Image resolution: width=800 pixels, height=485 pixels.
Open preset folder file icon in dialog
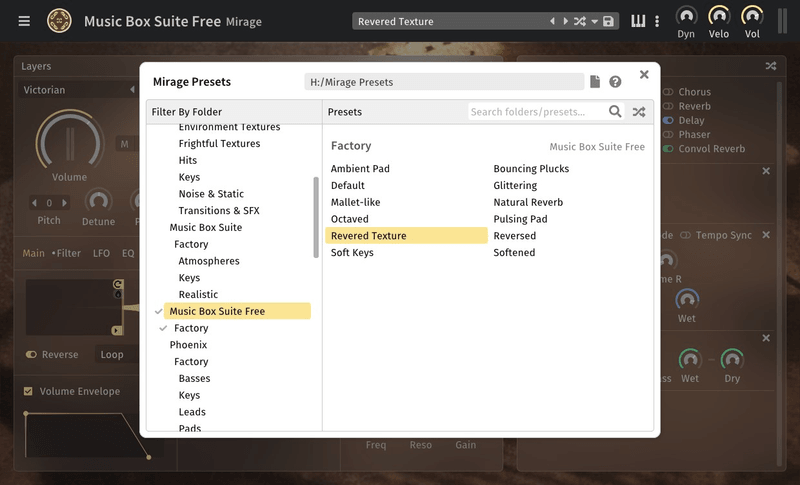pyautogui.click(x=595, y=82)
